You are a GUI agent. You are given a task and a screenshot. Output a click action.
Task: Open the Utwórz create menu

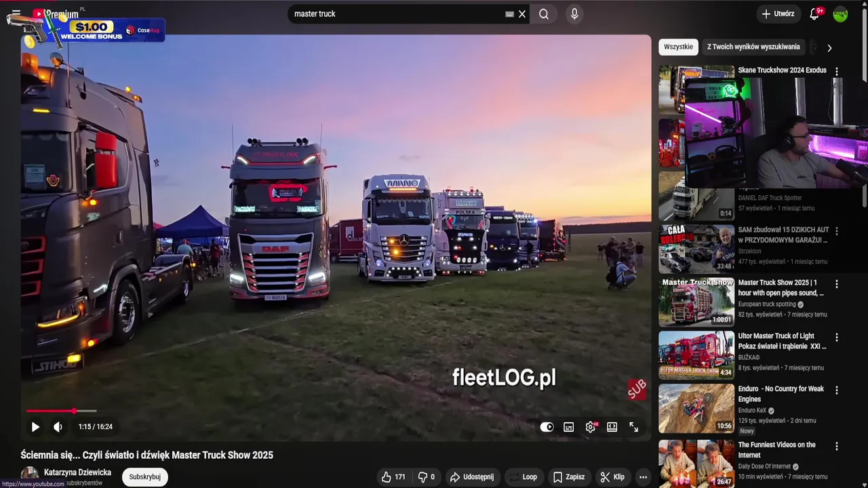point(778,14)
